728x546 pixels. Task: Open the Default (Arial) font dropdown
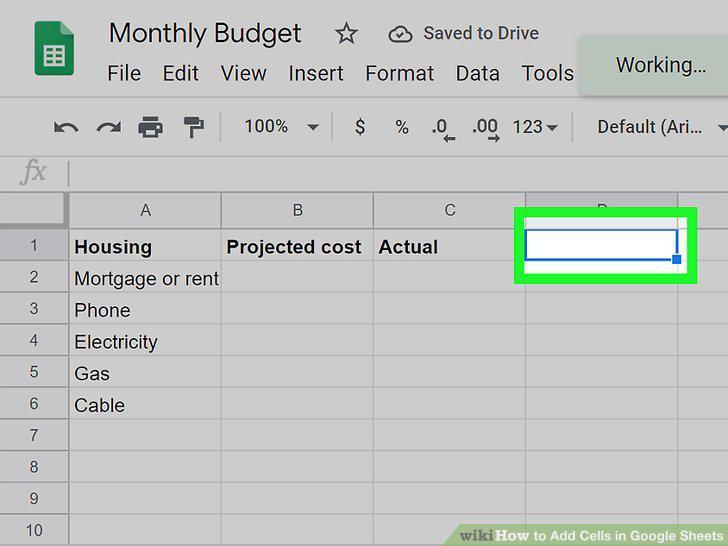(662, 127)
